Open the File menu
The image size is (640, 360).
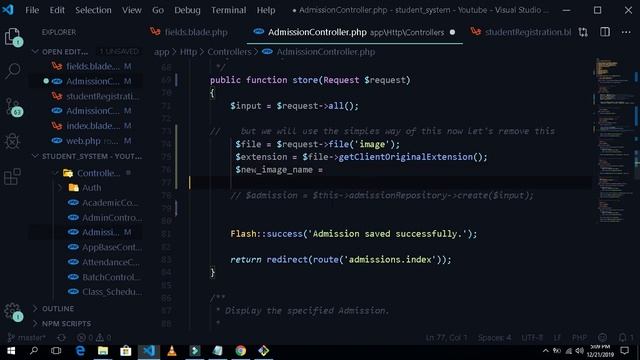pos(32,10)
